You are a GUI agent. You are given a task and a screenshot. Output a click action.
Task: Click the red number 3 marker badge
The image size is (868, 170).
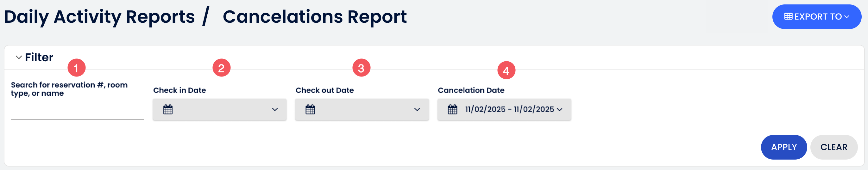[x=361, y=68]
